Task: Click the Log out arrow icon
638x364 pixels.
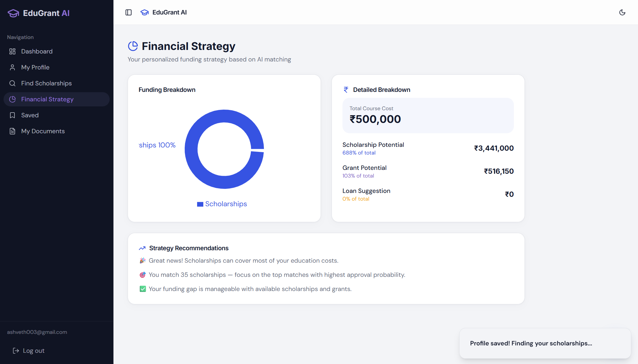Action: pyautogui.click(x=16, y=351)
